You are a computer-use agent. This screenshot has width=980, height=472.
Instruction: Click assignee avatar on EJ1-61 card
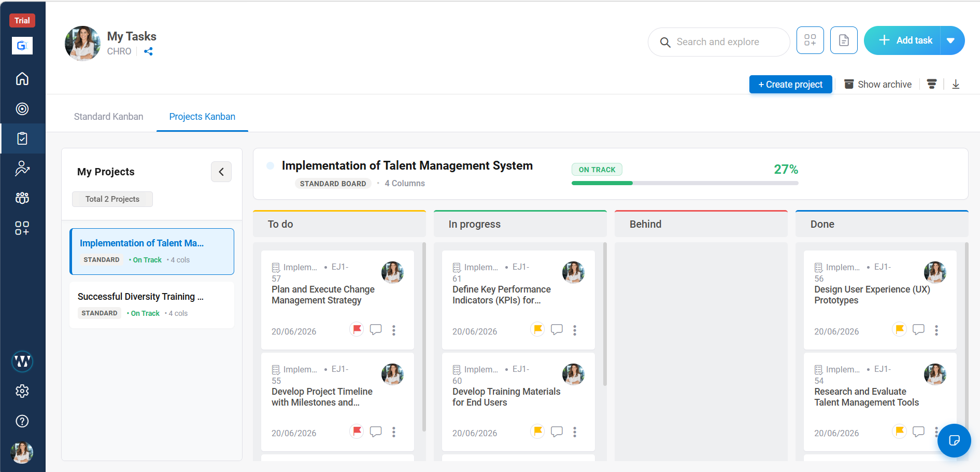pos(573,272)
